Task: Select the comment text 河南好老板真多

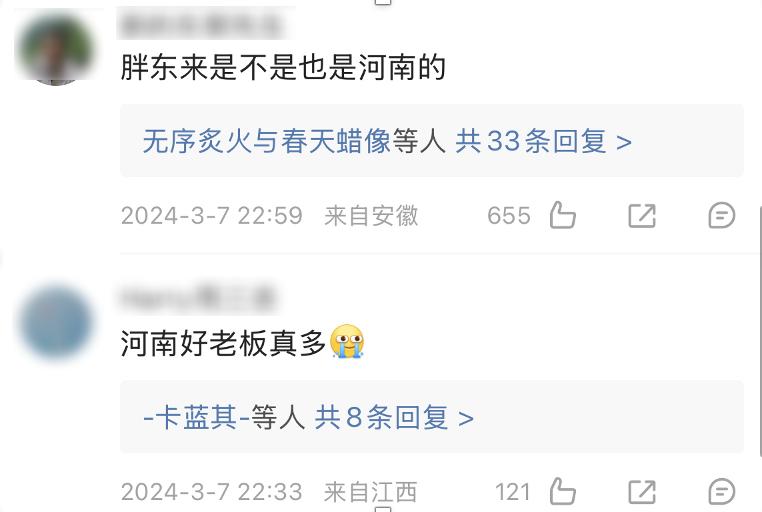Action: [x=223, y=342]
